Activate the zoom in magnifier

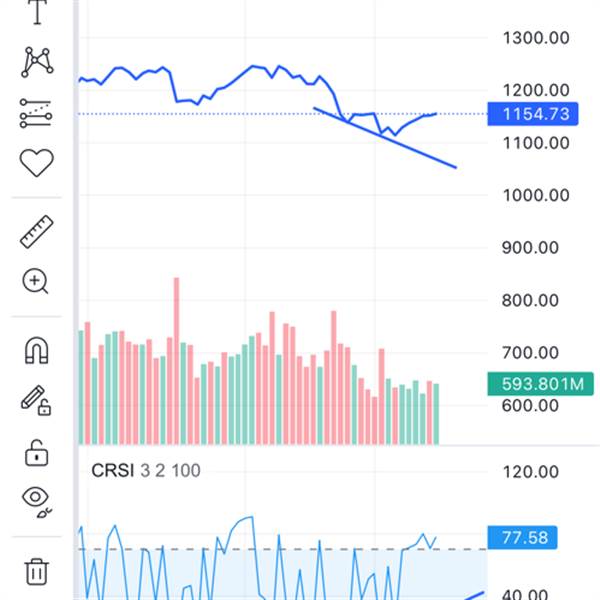click(x=35, y=282)
